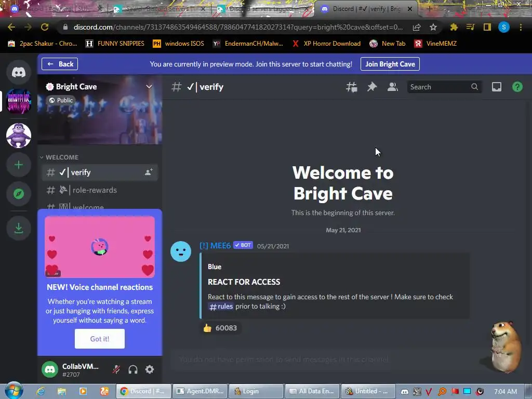Open Windows Media Player taskbar icon
The height and width of the screenshot is (399, 532).
click(x=83, y=391)
